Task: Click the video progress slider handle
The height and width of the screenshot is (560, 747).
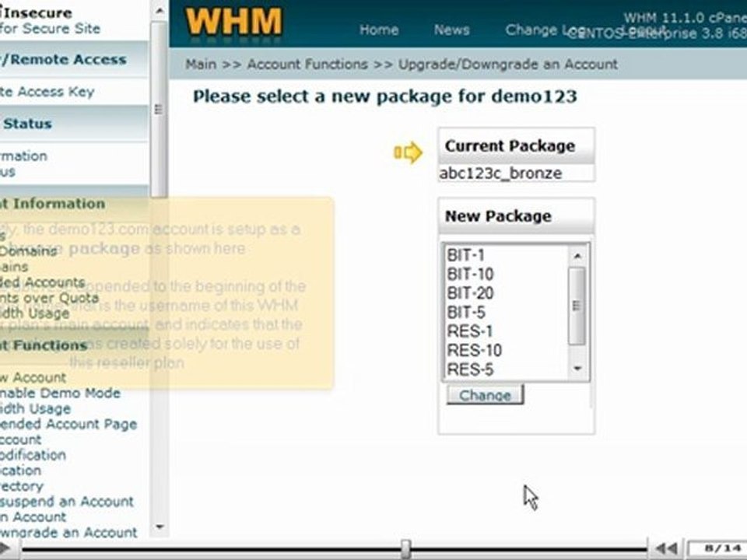Action: click(405, 549)
